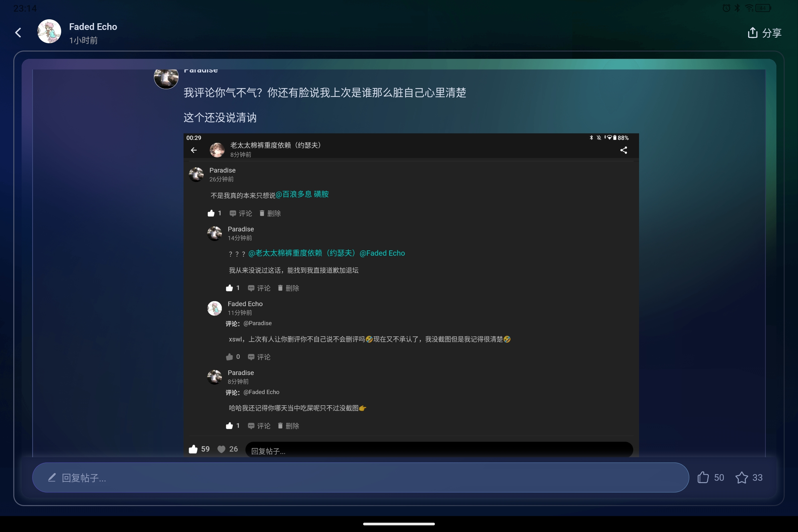This screenshot has height=532, width=798.
Task: Open the embedded screenshot image
Action: point(411,295)
